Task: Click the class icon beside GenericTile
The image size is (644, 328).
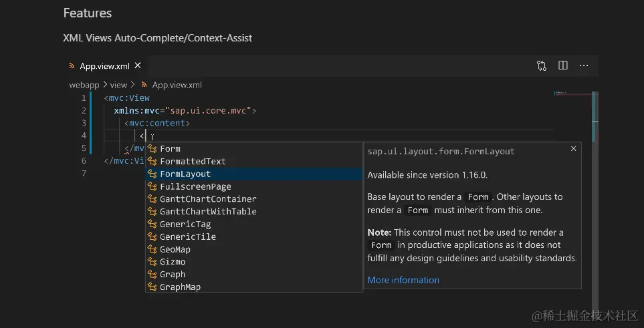Action: pos(152,236)
